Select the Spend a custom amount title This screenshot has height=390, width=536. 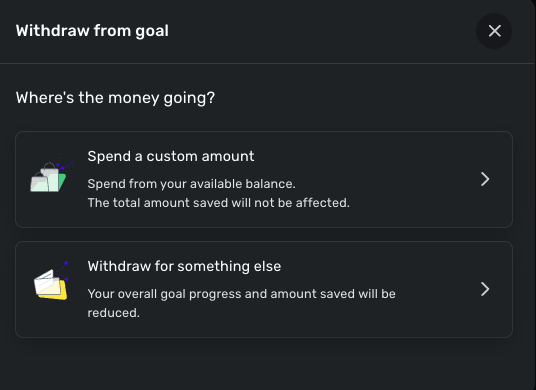171,156
